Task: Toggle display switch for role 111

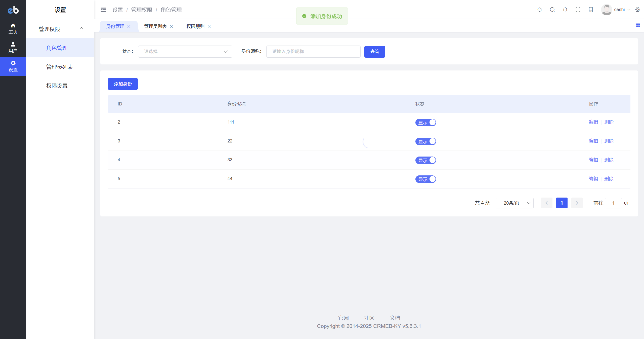Action: pos(425,123)
